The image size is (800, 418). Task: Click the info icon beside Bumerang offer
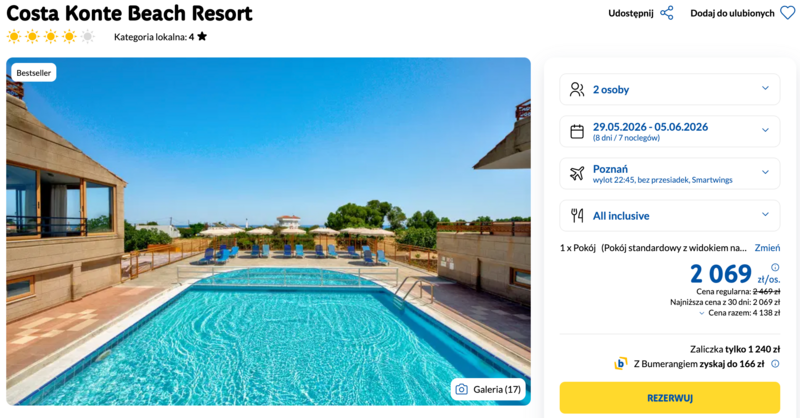pyautogui.click(x=775, y=364)
